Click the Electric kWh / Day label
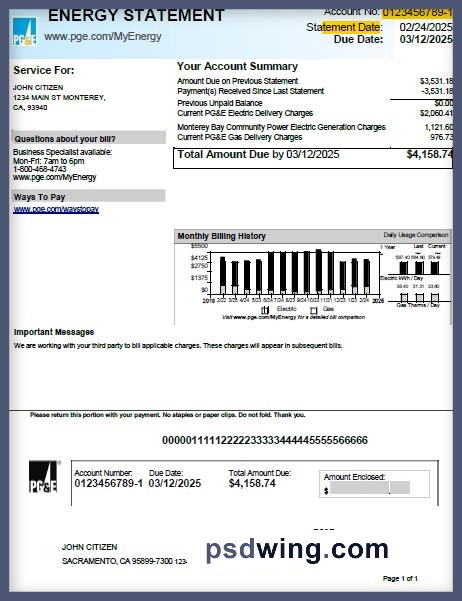 [x=401, y=278]
